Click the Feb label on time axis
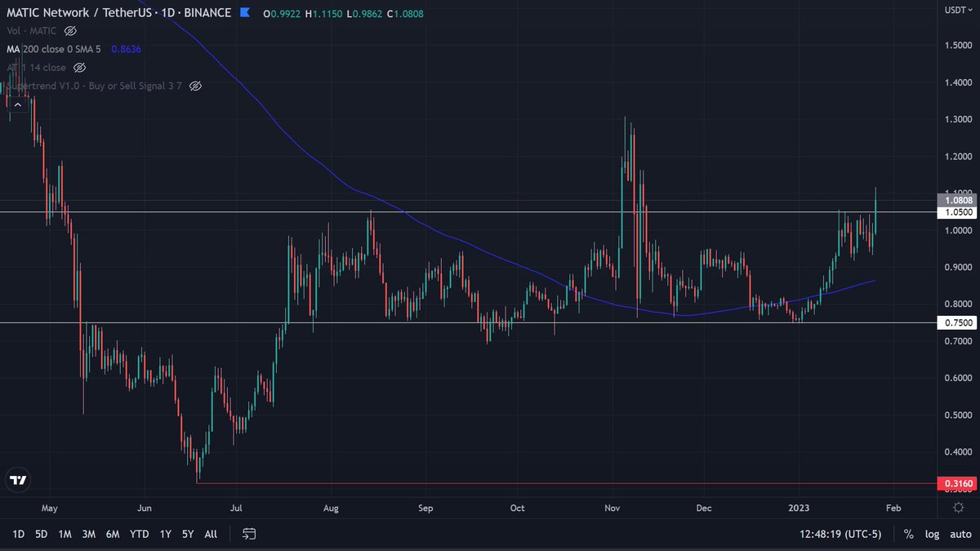The height and width of the screenshot is (551, 980). pyautogui.click(x=892, y=507)
